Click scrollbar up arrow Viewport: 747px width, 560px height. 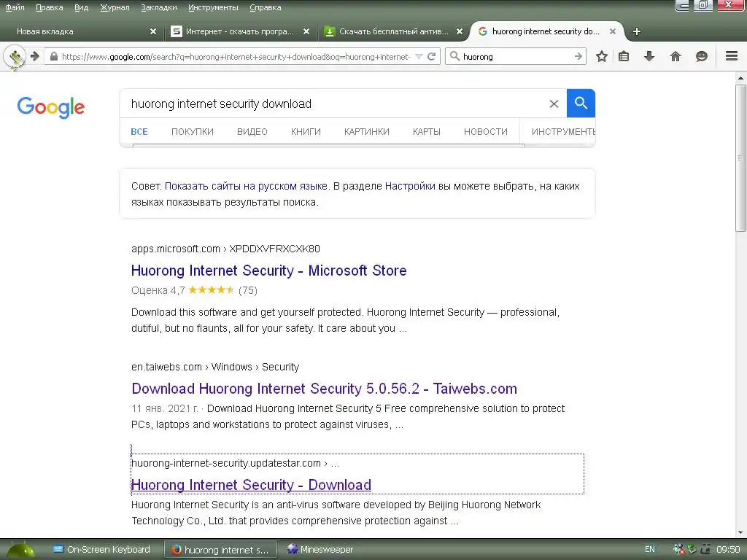point(741,77)
